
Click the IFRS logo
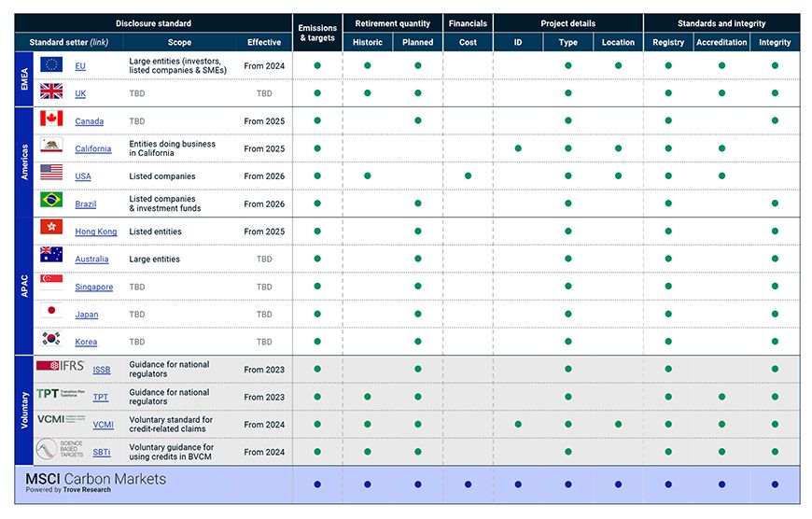[x=60, y=367]
